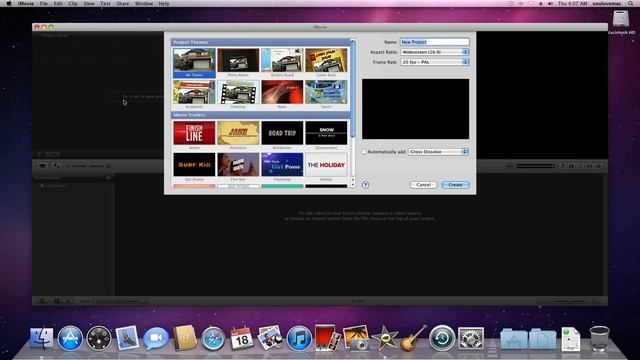Pick the Neon theme

pyautogui.click(x=282, y=94)
